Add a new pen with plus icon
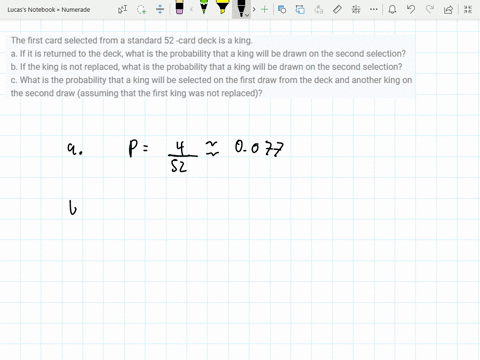The height and width of the screenshot is (360, 480). point(264,9)
